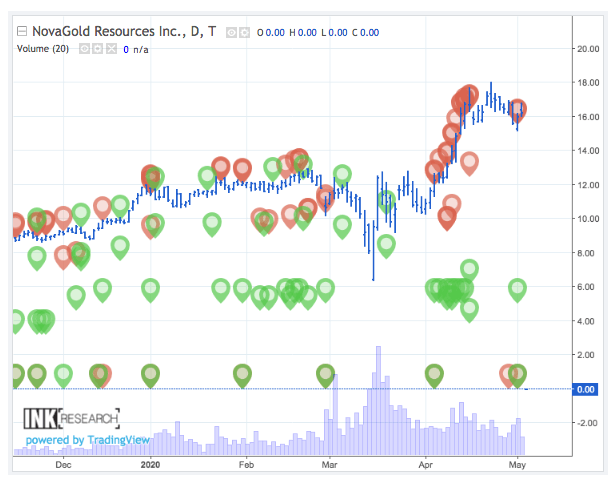This screenshot has height=486, width=616.
Task: Click the Open value O 0.00
Action: [x=271, y=33]
